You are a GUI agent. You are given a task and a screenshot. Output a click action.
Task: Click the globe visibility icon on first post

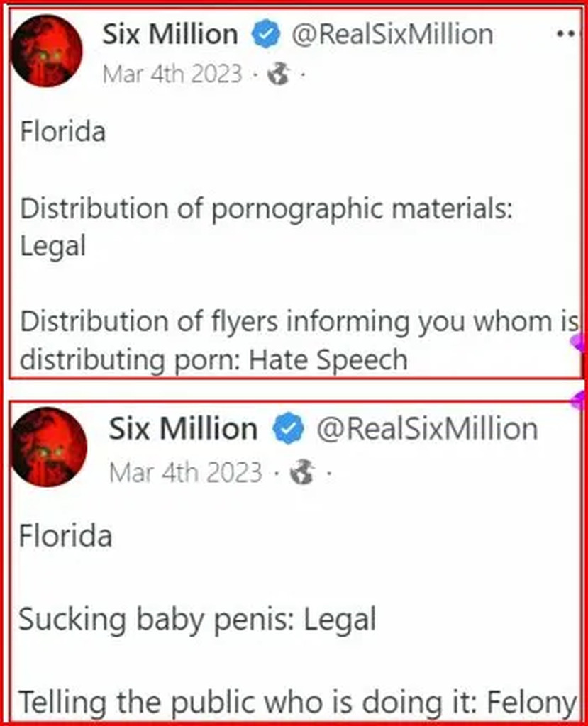click(278, 74)
